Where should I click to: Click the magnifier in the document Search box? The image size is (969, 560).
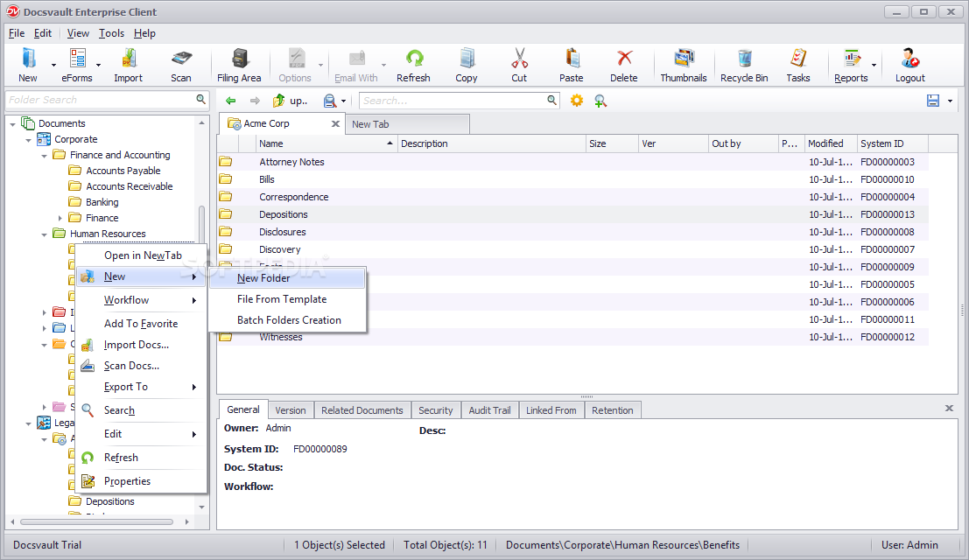[x=551, y=100]
